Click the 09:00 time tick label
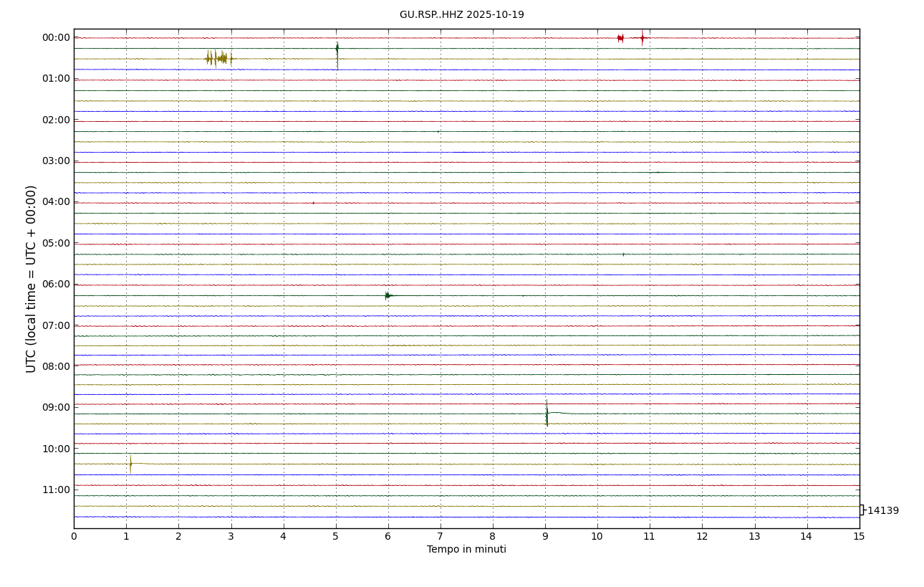 (x=56, y=408)
